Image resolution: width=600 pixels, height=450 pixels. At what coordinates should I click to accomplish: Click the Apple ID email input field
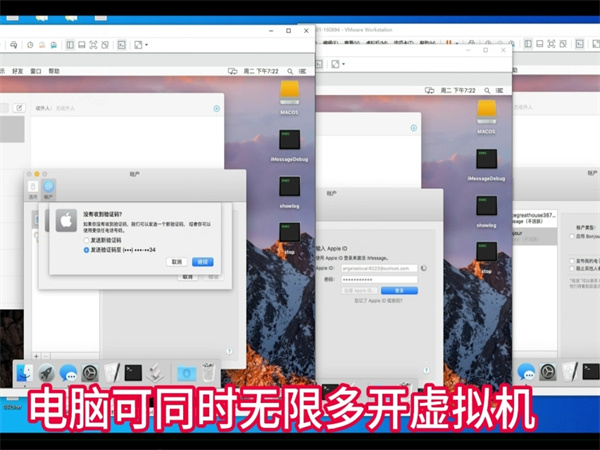[381, 268]
